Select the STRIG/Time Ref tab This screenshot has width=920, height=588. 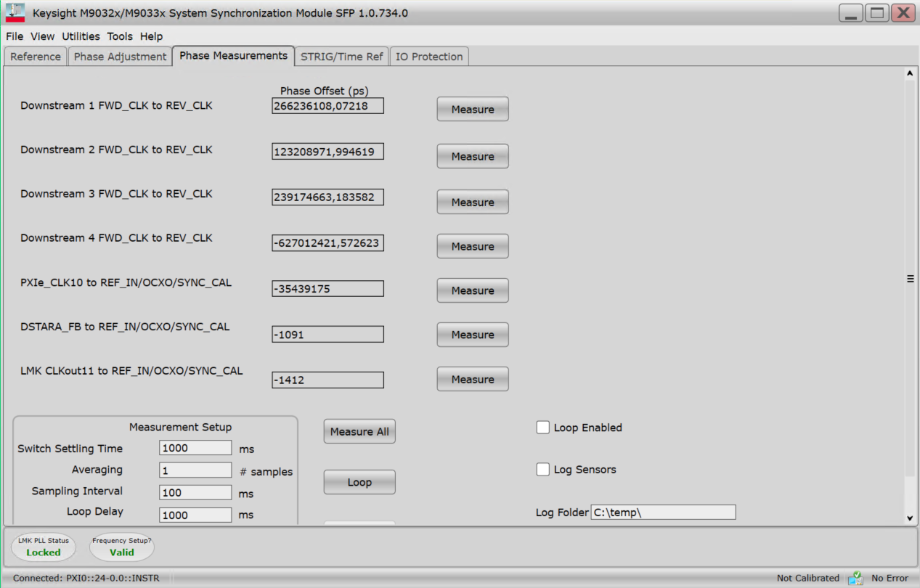[341, 57]
